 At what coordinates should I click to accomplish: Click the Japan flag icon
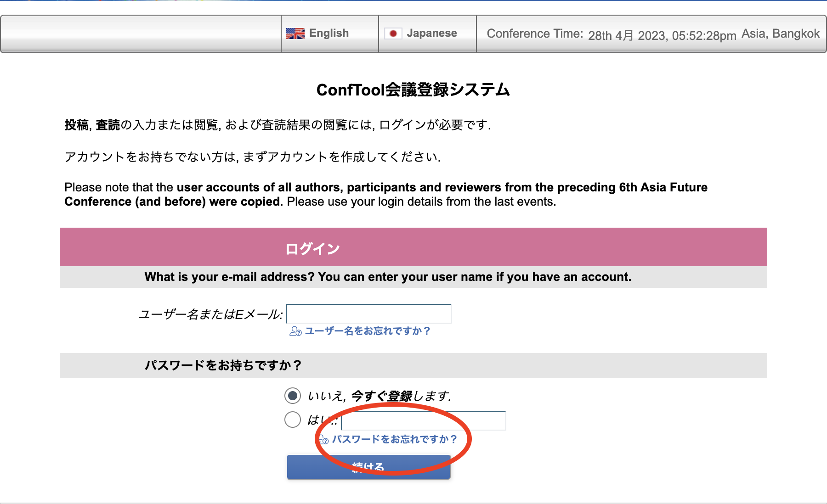pyautogui.click(x=393, y=34)
